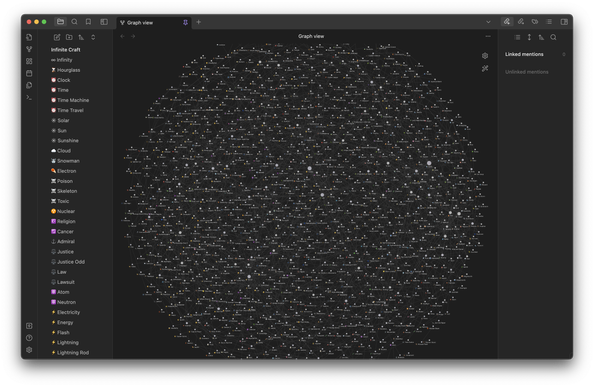
Task: Collapse the Linked mentions section
Action: tap(524, 54)
